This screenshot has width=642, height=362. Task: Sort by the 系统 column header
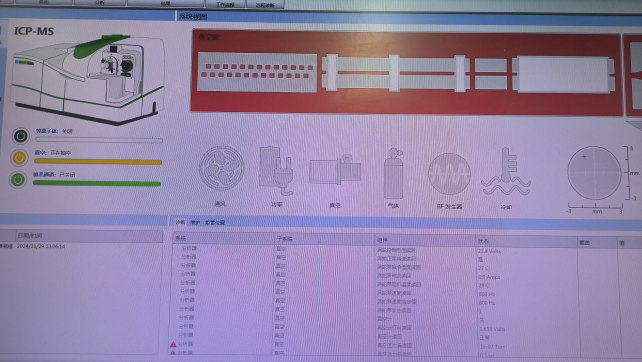[x=223, y=238]
